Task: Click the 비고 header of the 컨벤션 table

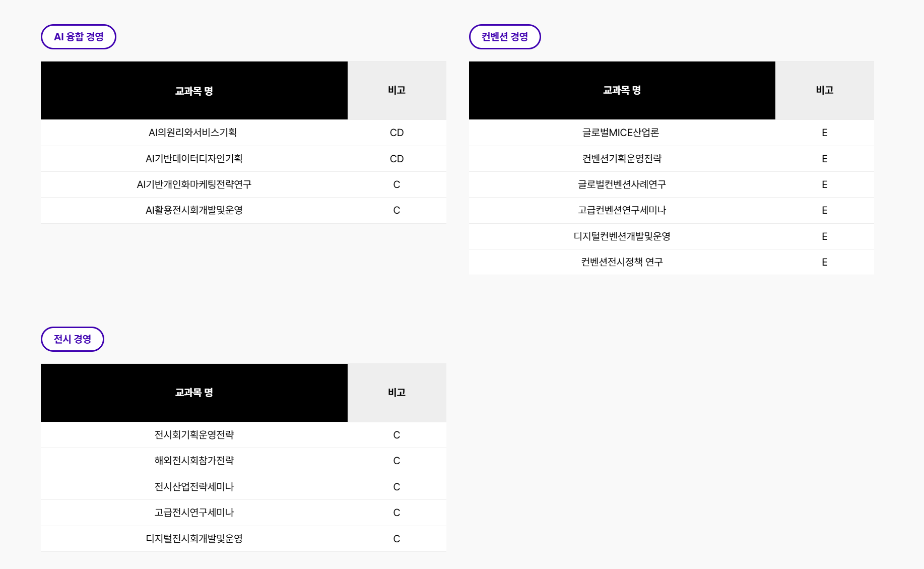Action: (x=824, y=90)
